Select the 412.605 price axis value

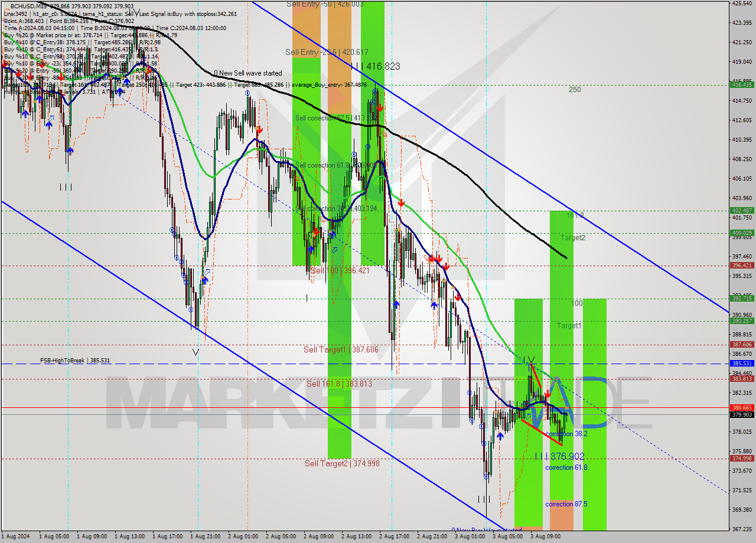click(742, 120)
